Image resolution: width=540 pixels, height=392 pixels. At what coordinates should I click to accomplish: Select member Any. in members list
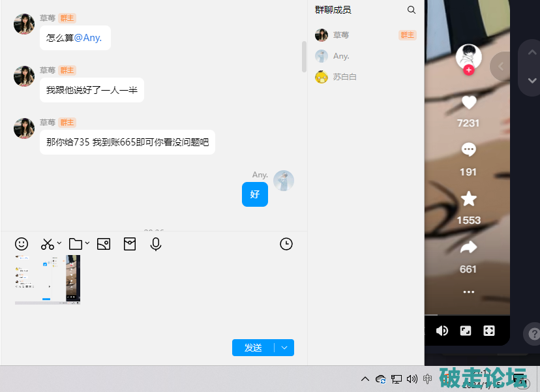pos(341,56)
